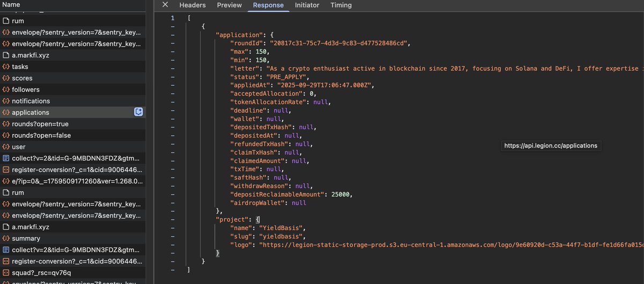Click the "withdrawReason" line
644x284 pixels.
click(x=271, y=186)
